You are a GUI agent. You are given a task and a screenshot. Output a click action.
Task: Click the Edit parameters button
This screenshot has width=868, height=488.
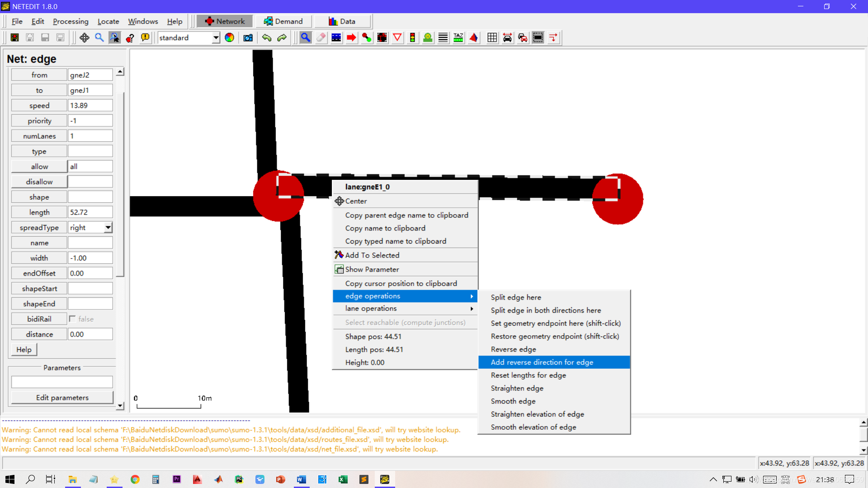pos(62,398)
